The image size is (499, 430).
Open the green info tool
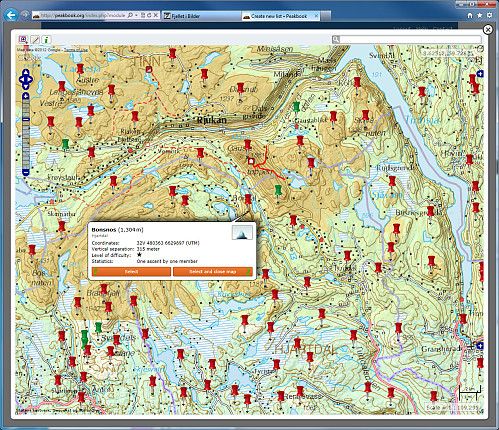pyautogui.click(x=46, y=40)
